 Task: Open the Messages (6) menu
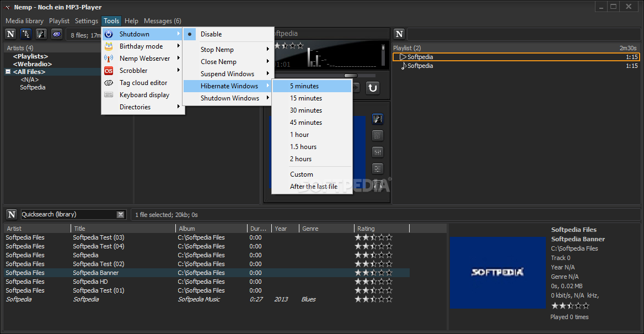click(x=163, y=21)
